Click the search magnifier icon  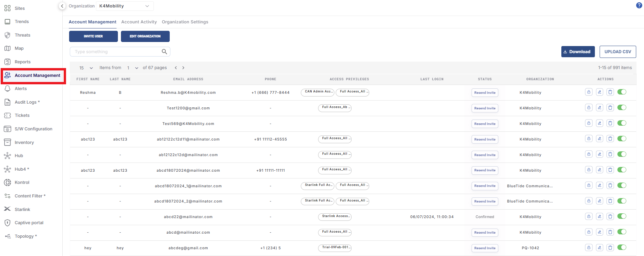(164, 52)
